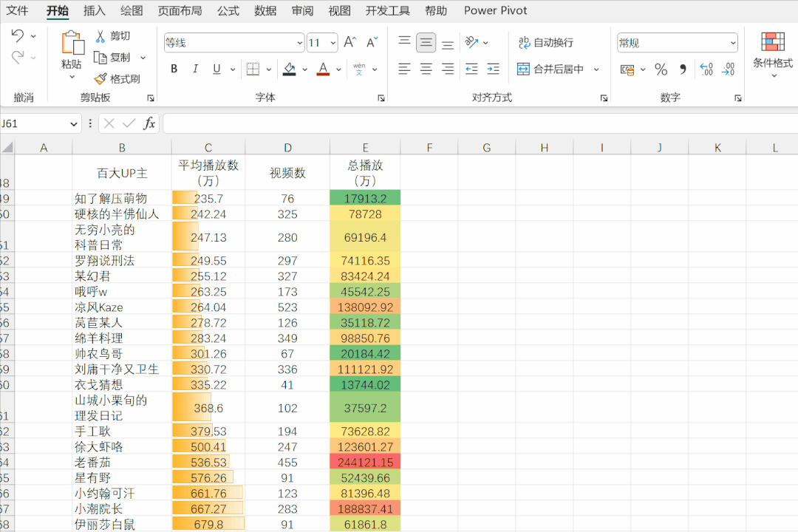
Task: Increase decimal places icon
Action: pos(706,69)
